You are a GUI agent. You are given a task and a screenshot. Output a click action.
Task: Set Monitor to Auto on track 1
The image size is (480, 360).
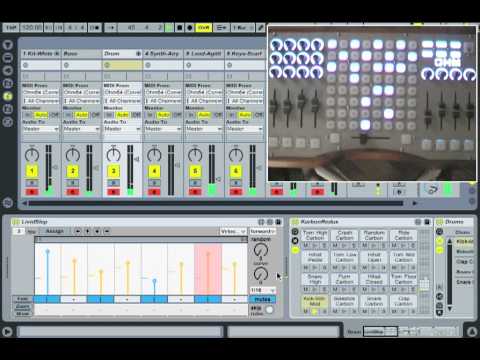pos(41,115)
